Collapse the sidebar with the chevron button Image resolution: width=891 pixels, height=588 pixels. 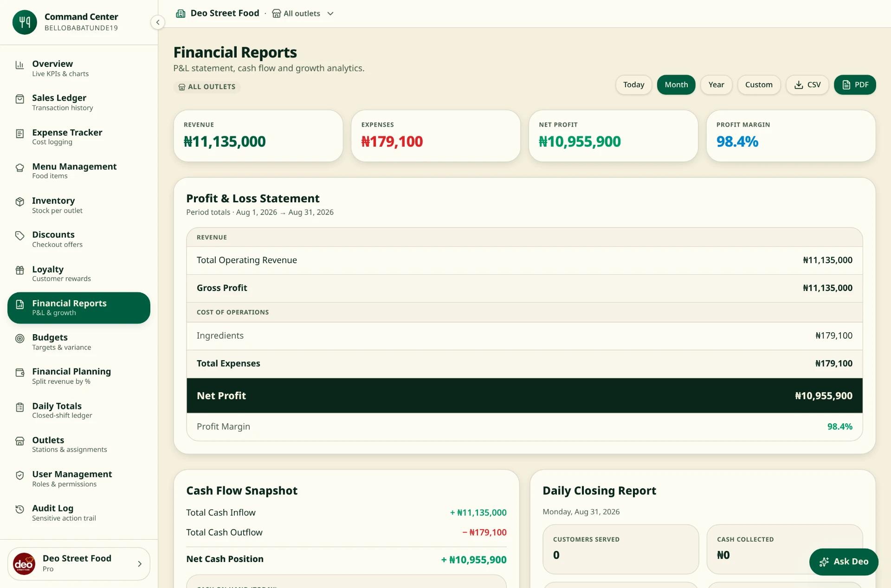click(158, 22)
